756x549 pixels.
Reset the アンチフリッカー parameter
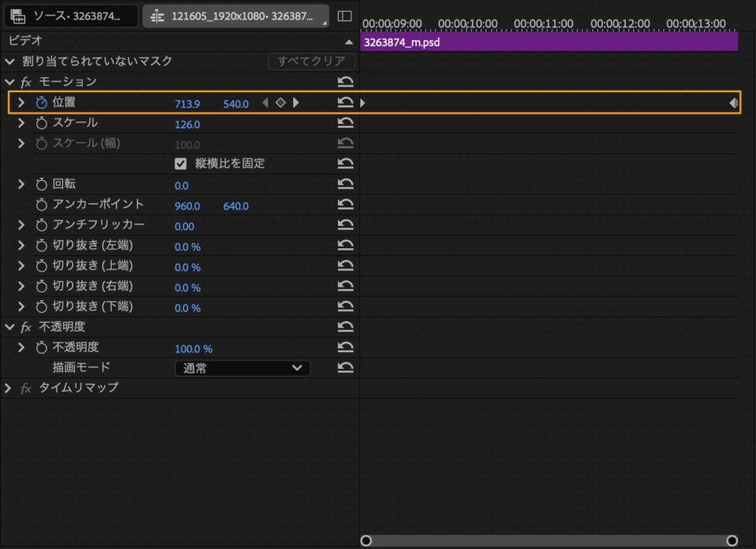point(345,224)
